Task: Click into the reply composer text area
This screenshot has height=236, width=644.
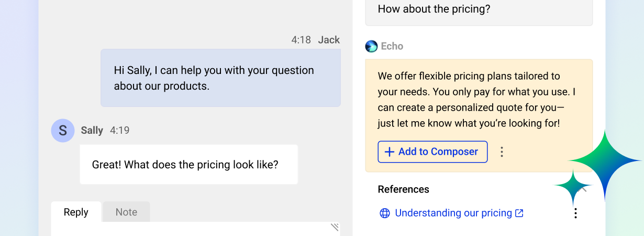Action: [194, 230]
